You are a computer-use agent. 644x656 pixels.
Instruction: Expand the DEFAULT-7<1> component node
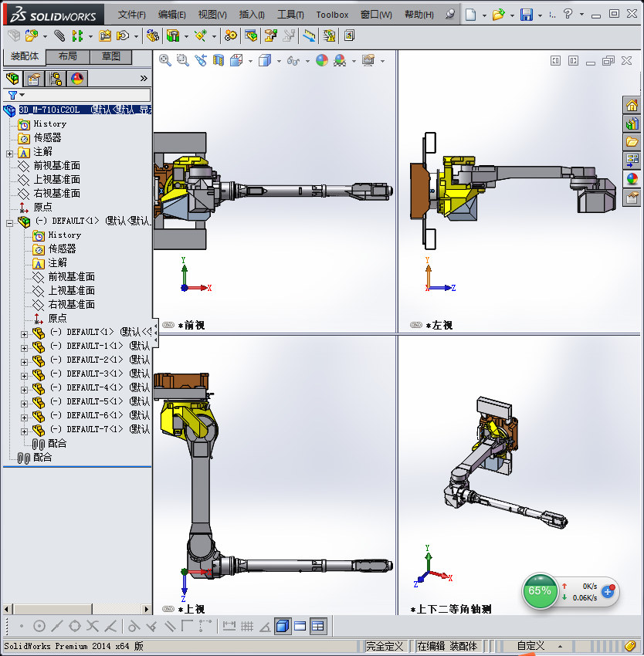pyautogui.click(x=24, y=431)
